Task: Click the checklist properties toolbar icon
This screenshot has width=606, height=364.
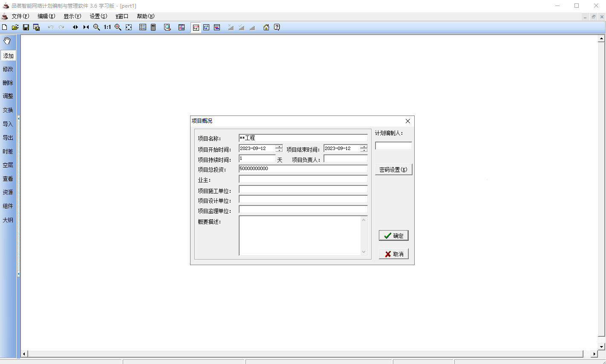Action: pos(143,27)
